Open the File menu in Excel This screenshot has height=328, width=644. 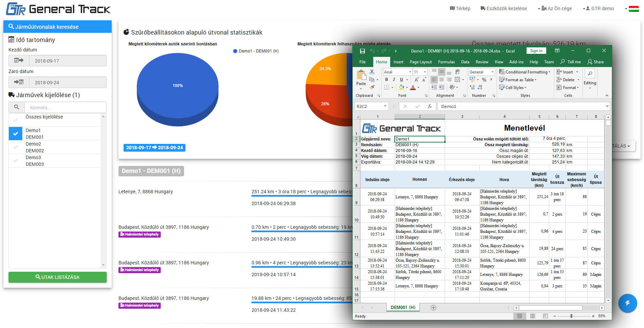pyautogui.click(x=362, y=62)
